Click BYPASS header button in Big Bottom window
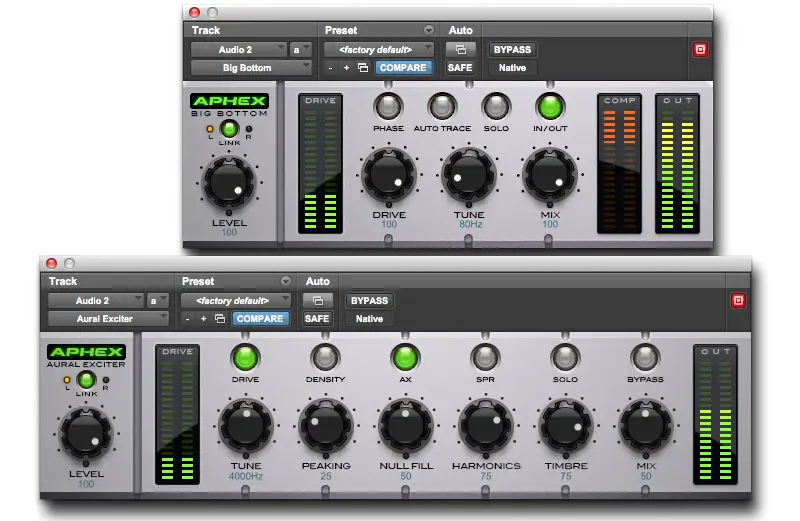800x521 pixels. point(512,49)
